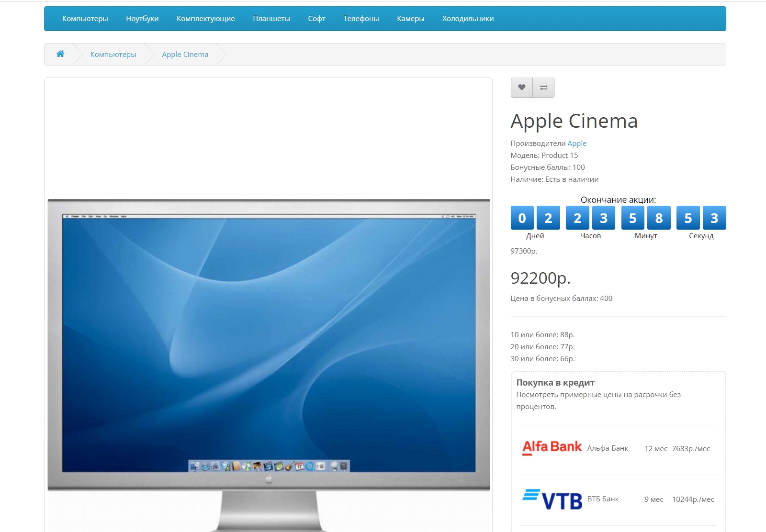
Task: Follow the Компьютеры breadcrumb link
Action: 113,55
